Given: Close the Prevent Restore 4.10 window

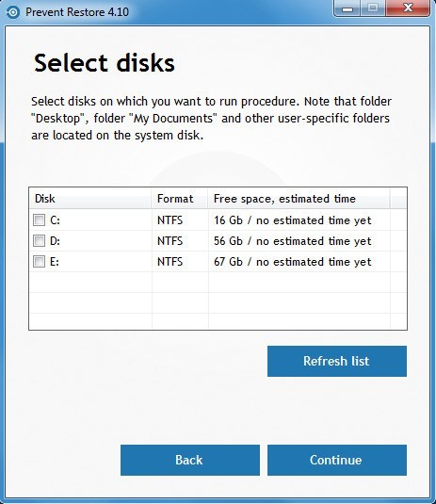Looking at the screenshot, I should point(408,8).
